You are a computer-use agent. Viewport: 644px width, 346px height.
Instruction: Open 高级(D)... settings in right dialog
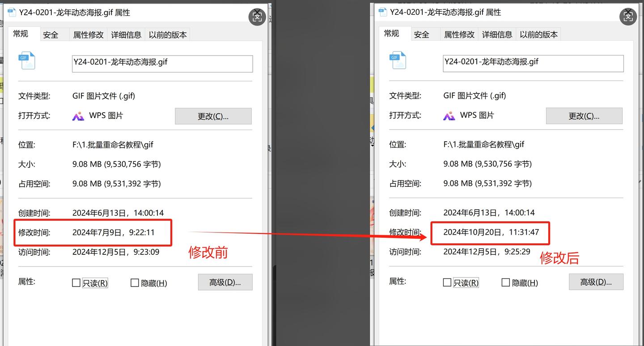(x=596, y=282)
